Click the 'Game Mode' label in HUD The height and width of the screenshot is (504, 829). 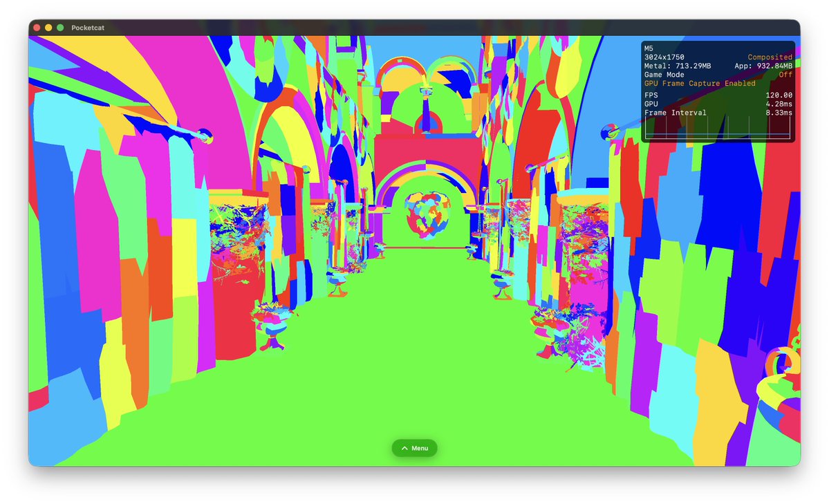point(664,75)
